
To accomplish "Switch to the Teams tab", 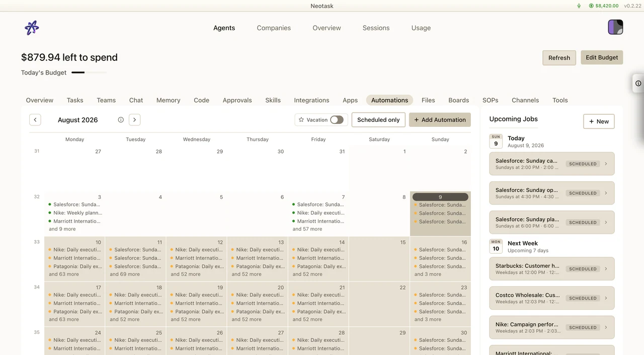I will (x=106, y=100).
